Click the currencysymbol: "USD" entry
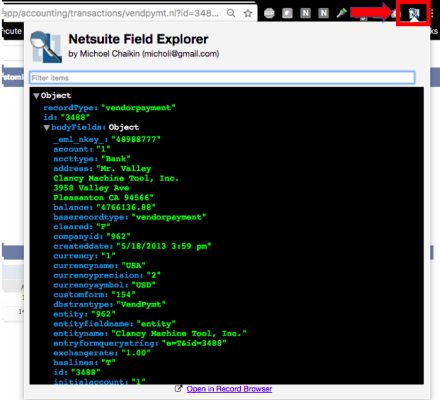The height and width of the screenshot is (400, 440). [x=104, y=285]
